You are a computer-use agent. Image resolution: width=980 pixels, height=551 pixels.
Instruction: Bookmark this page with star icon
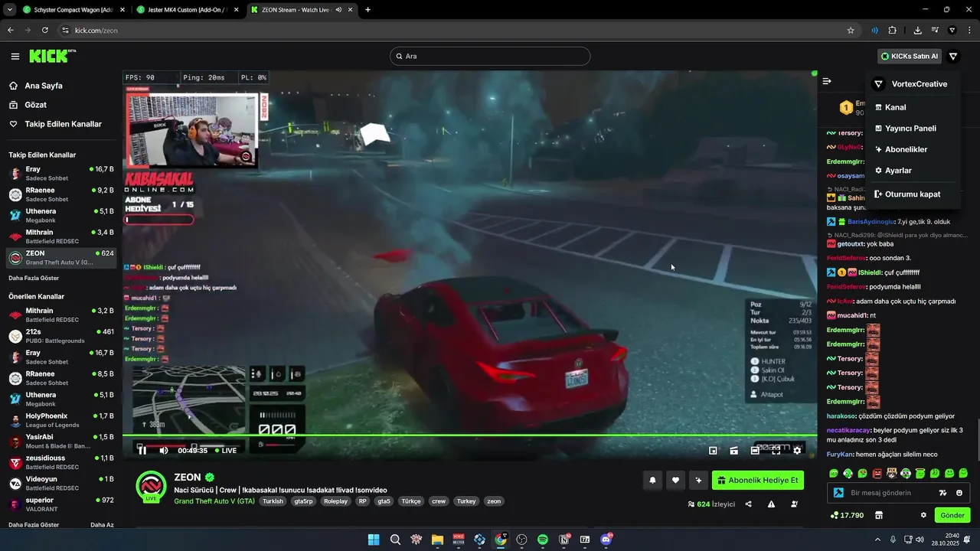pos(851,31)
